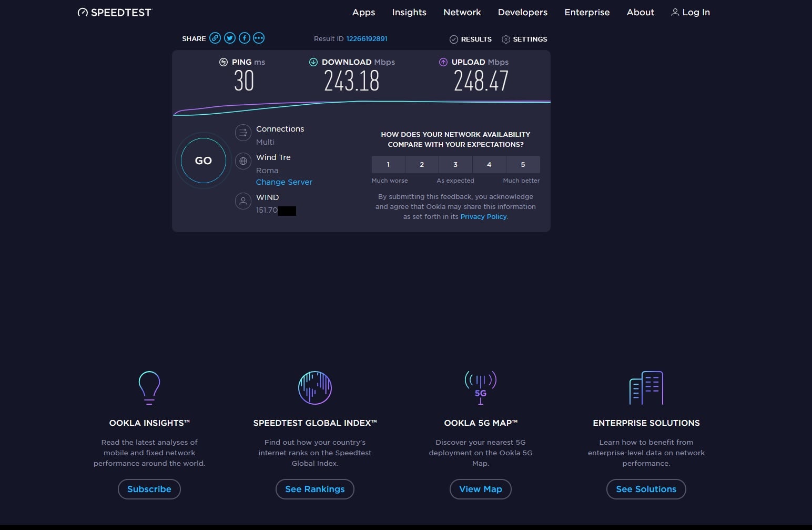The height and width of the screenshot is (530, 812).
Task: Copy the result link via the share icon
Action: (215, 38)
